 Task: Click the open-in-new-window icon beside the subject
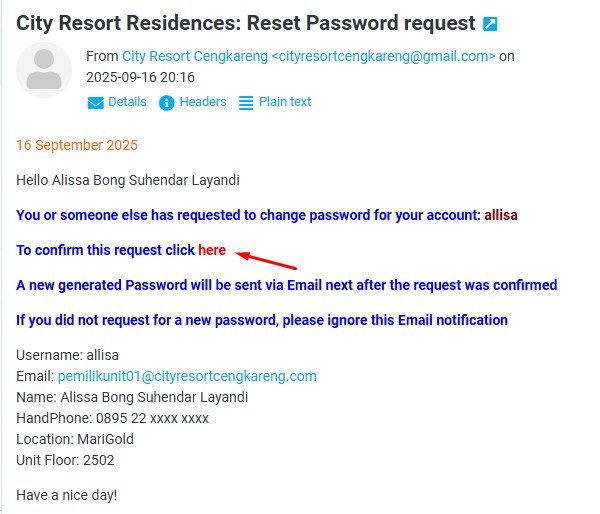(491, 23)
